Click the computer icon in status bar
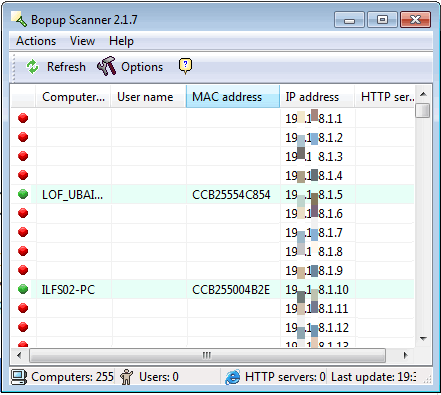 [19, 377]
